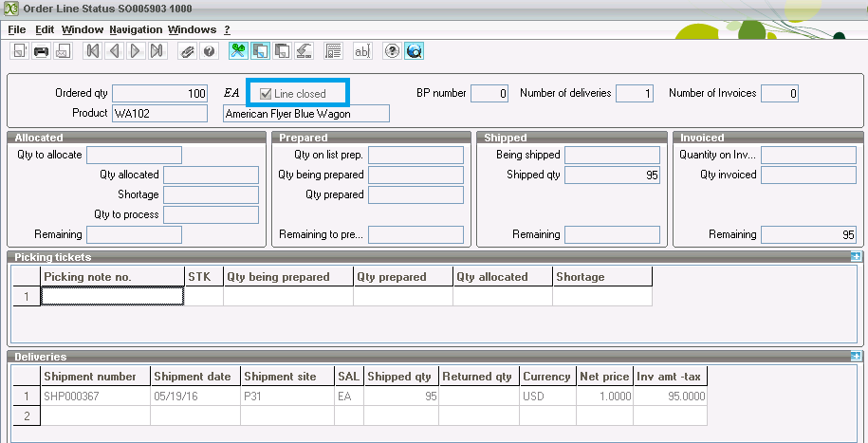The width and height of the screenshot is (868, 443).
Task: Open the File menu
Action: click(x=17, y=30)
